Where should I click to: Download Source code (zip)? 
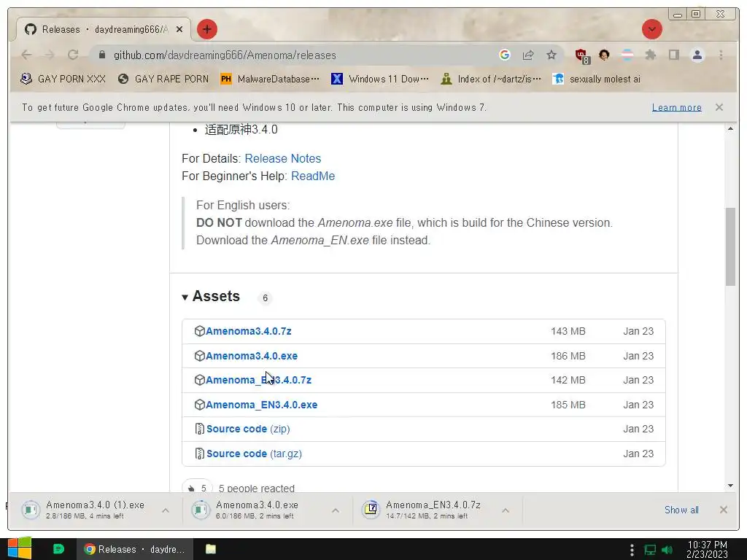point(248,429)
